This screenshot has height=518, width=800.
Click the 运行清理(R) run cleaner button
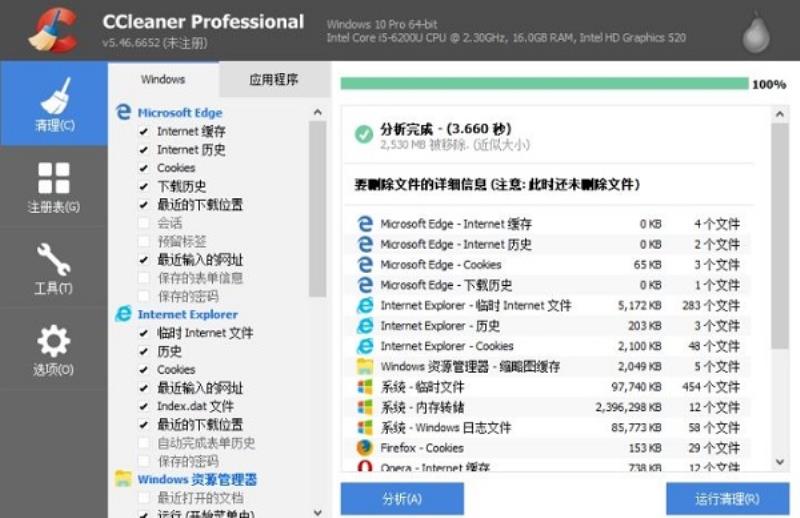point(728,499)
